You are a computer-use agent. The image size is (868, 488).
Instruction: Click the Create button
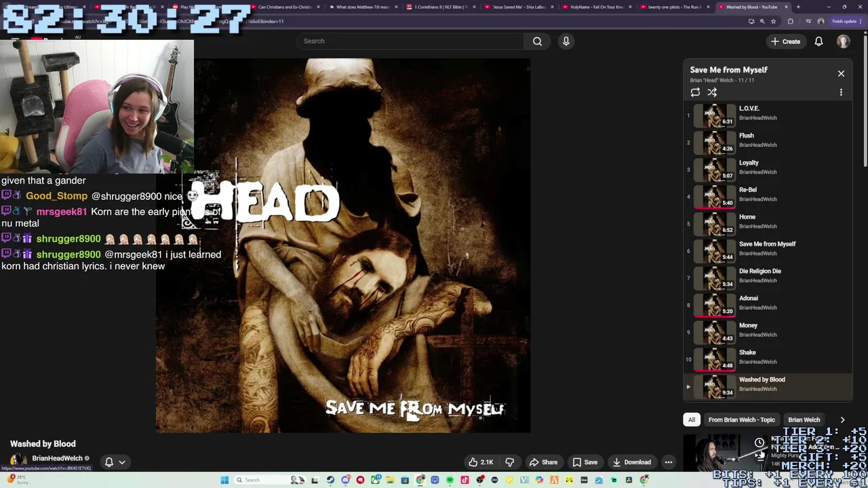785,41
